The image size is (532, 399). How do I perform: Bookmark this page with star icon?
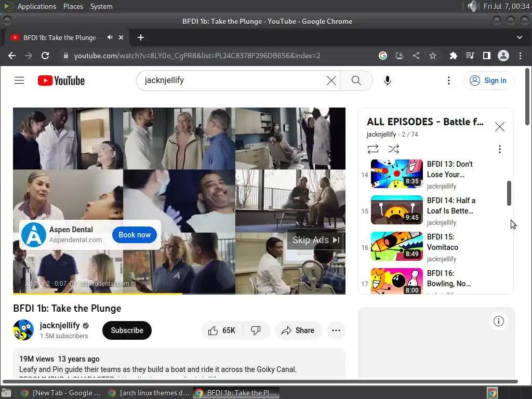433,56
